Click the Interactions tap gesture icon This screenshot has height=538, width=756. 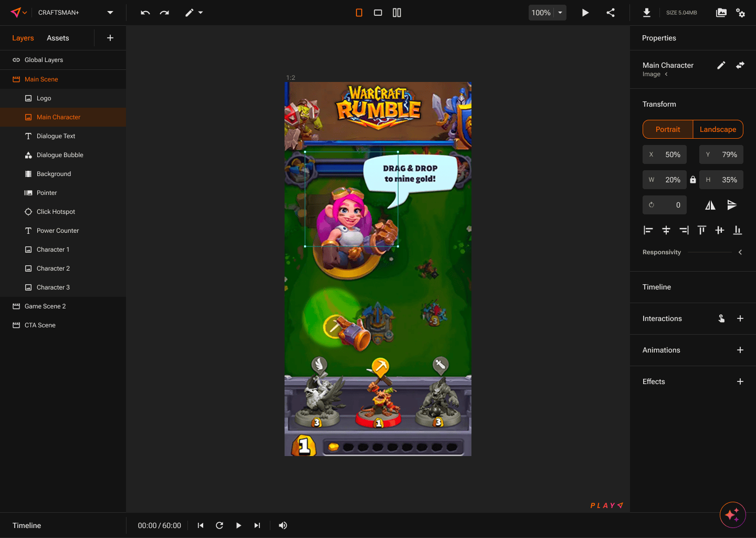721,318
